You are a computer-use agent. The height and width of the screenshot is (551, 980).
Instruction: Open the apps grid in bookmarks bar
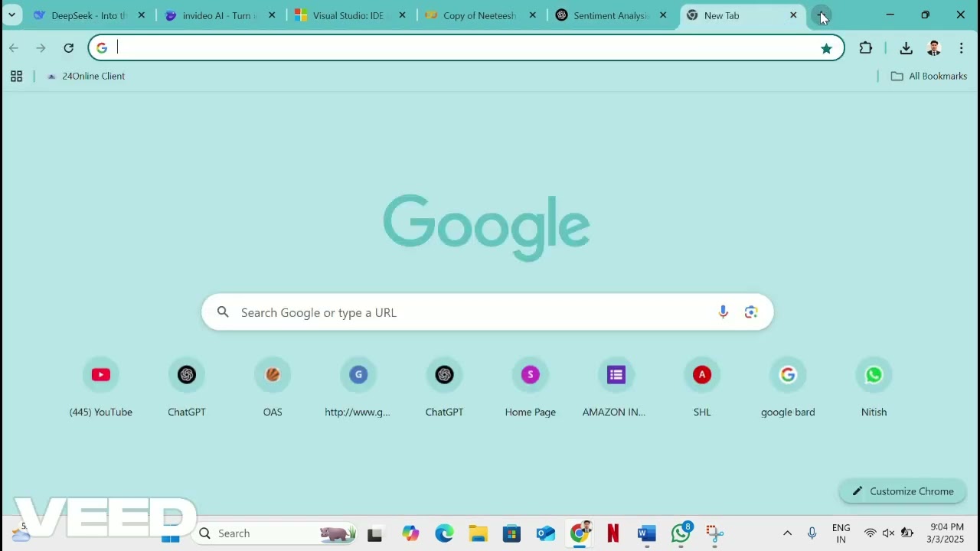[x=16, y=76]
